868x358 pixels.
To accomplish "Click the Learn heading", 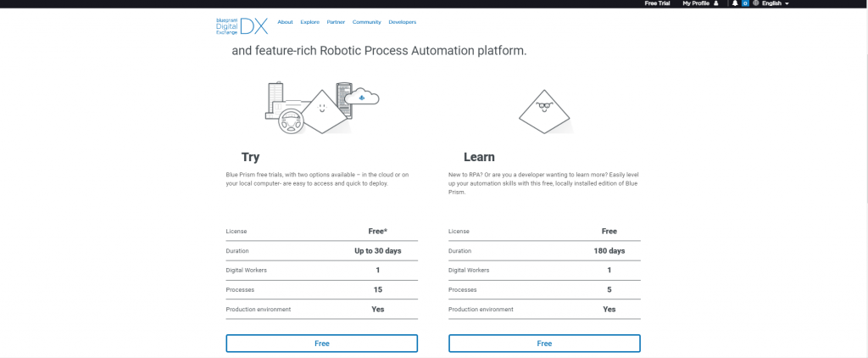I will click(x=480, y=158).
